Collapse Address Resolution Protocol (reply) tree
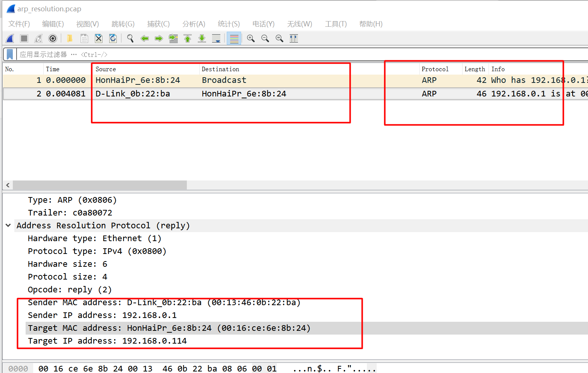Image resolution: width=588 pixels, height=373 pixels. pyautogui.click(x=8, y=225)
